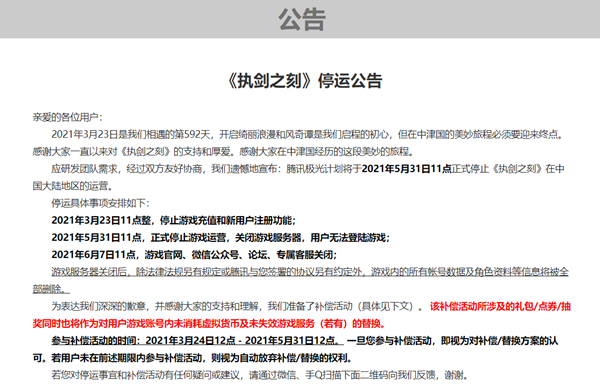The height and width of the screenshot is (384, 600).
Task: Click bold line about 停止游戏充值和新用户注册功能
Action: 174,220
